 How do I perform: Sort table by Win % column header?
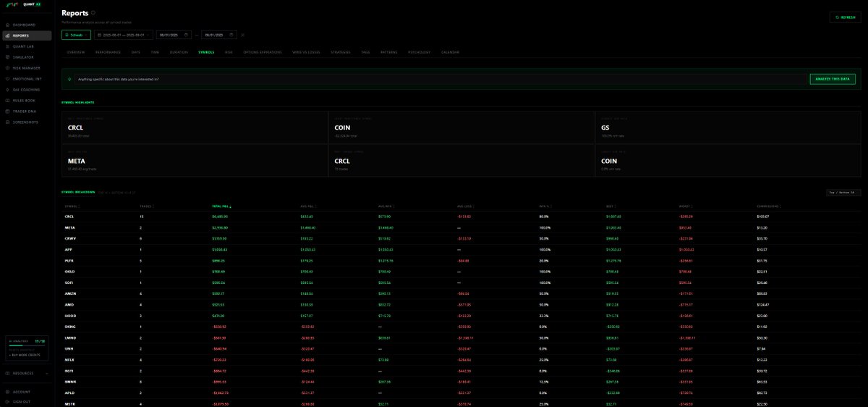pyautogui.click(x=545, y=206)
